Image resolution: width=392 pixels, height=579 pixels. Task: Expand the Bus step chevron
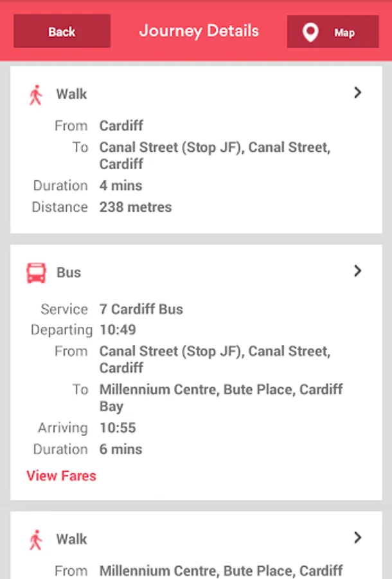(358, 271)
